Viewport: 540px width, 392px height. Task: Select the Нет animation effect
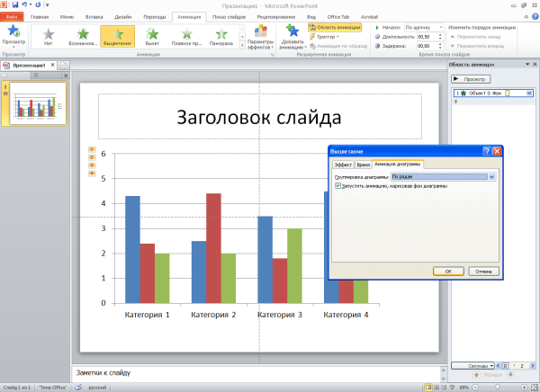point(49,37)
